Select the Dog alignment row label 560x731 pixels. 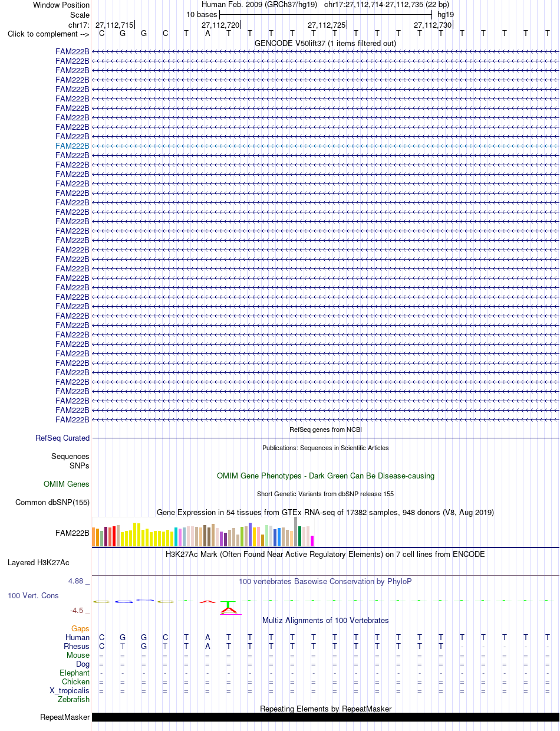[x=83, y=664]
